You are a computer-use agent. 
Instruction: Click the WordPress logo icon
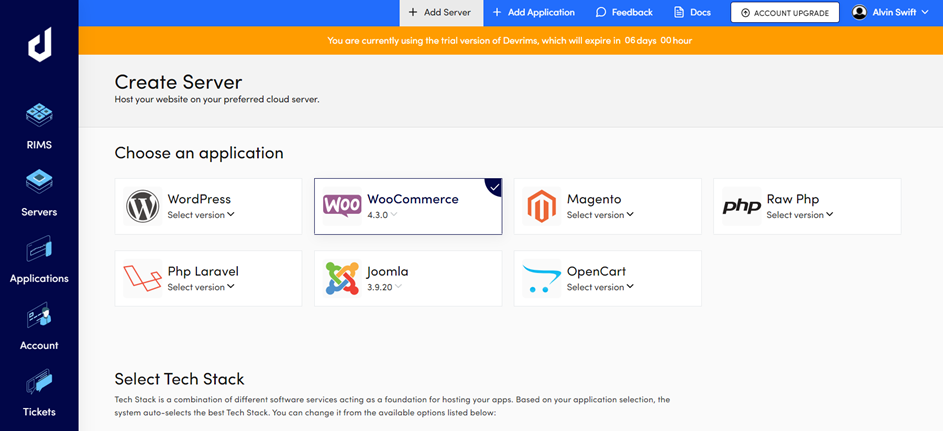[143, 206]
